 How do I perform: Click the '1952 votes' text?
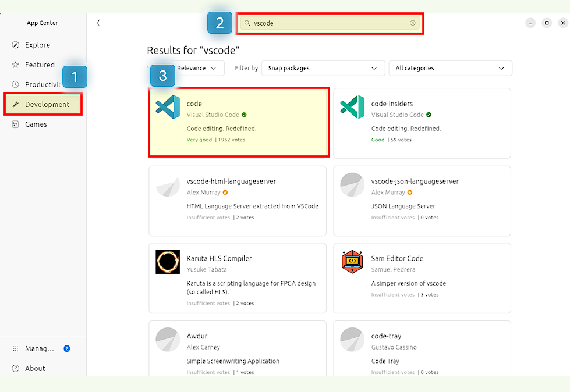click(x=232, y=140)
